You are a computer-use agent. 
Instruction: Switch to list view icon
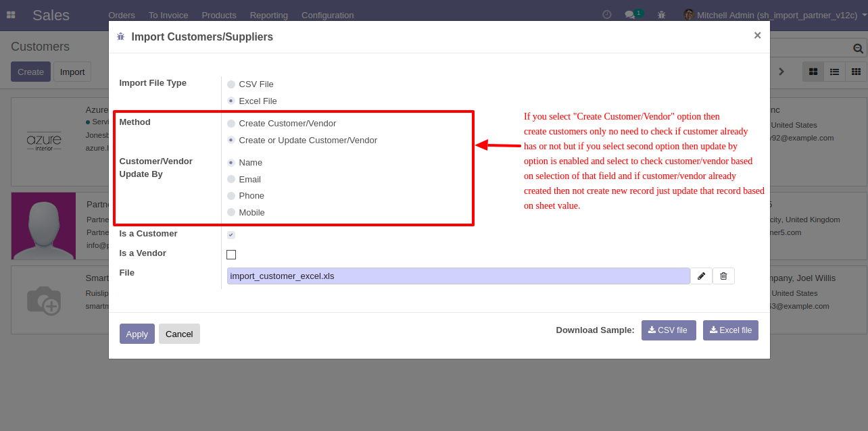click(835, 72)
